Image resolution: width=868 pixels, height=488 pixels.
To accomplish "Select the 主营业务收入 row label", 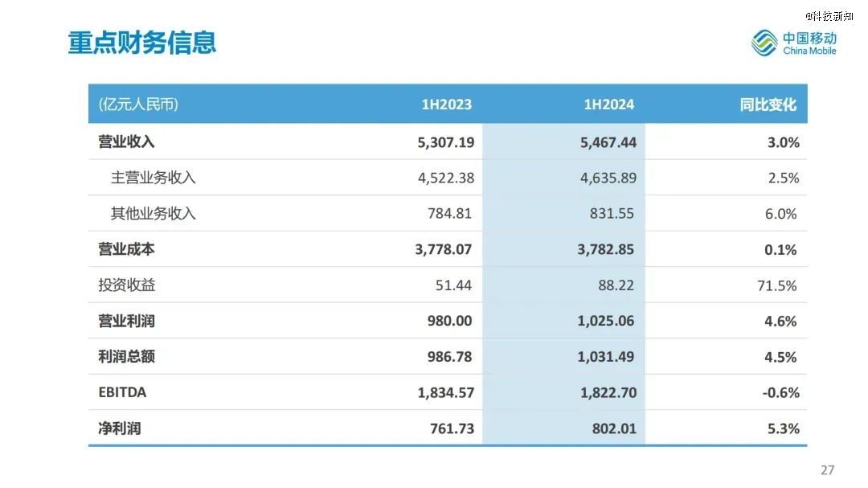I will click(154, 178).
